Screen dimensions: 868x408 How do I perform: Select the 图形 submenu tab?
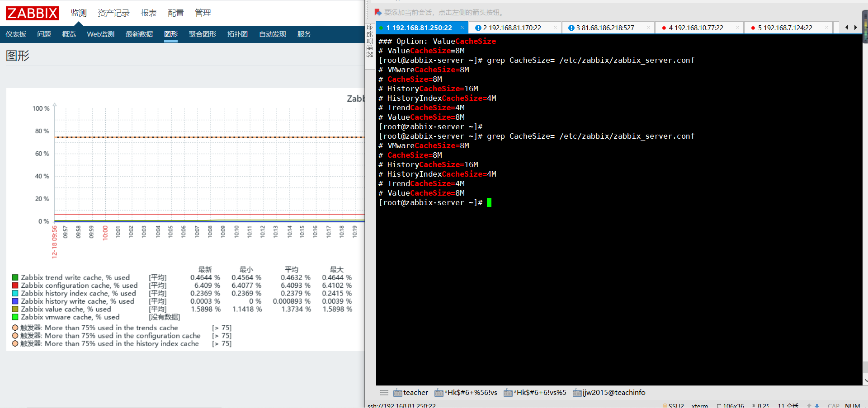click(171, 34)
